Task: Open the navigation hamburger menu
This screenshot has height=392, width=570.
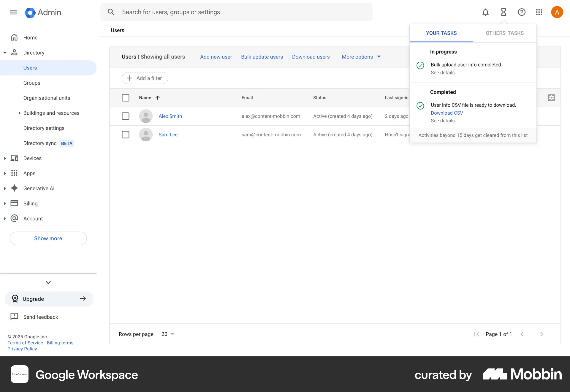Action: pos(13,12)
